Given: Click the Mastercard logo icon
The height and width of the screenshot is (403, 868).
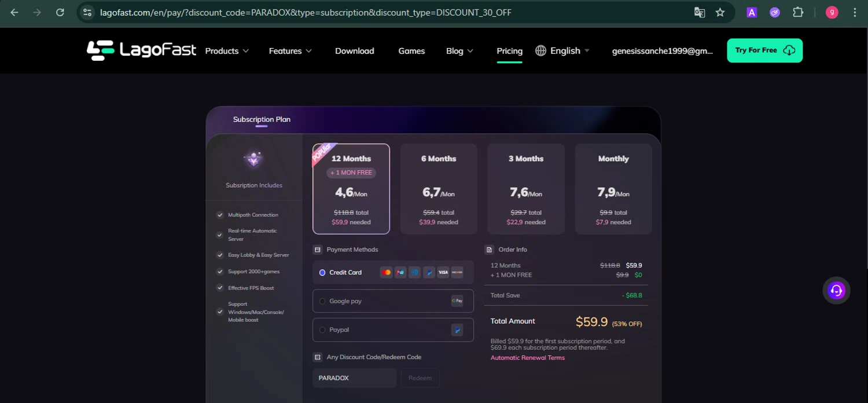Looking at the screenshot, I should click(x=386, y=272).
